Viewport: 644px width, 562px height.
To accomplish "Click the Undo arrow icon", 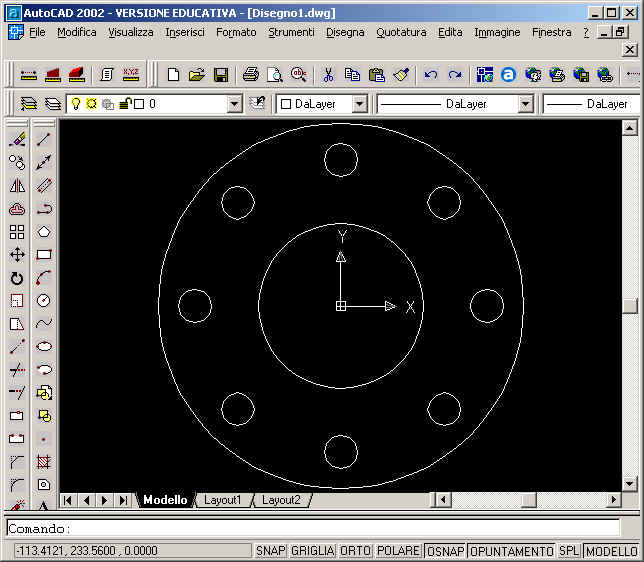I will (x=431, y=75).
